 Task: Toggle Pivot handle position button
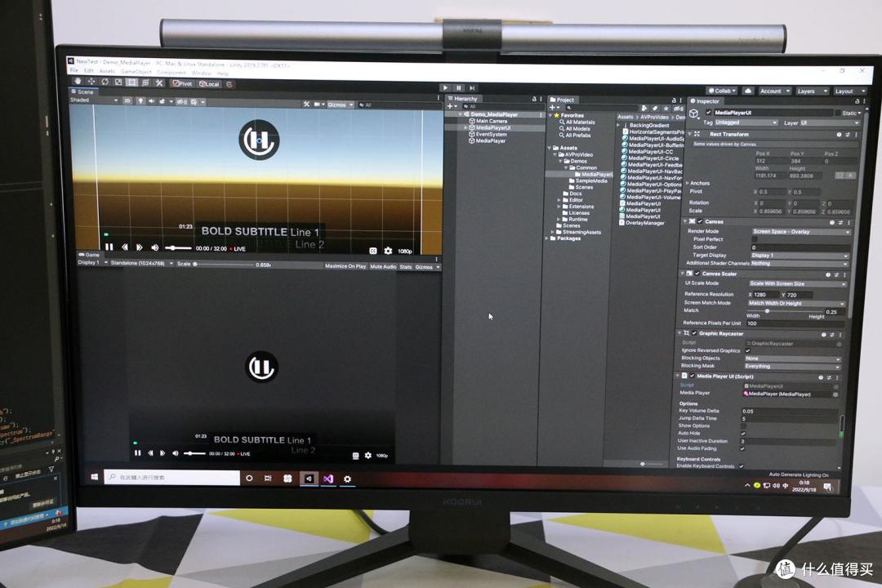click(x=182, y=83)
